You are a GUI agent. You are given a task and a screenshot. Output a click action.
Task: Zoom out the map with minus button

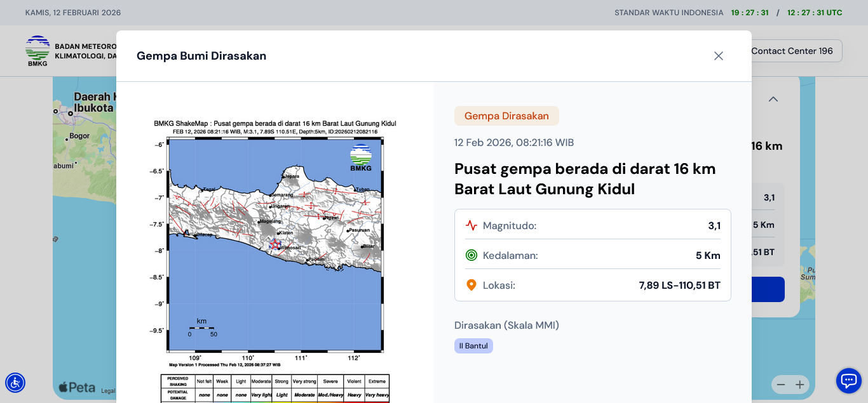pyautogui.click(x=781, y=385)
